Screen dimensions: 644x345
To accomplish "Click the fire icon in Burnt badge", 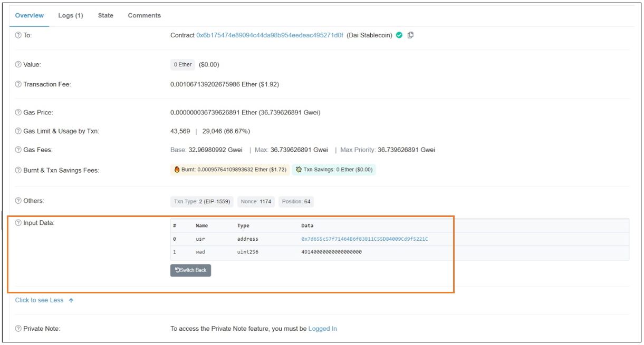I will (177, 170).
